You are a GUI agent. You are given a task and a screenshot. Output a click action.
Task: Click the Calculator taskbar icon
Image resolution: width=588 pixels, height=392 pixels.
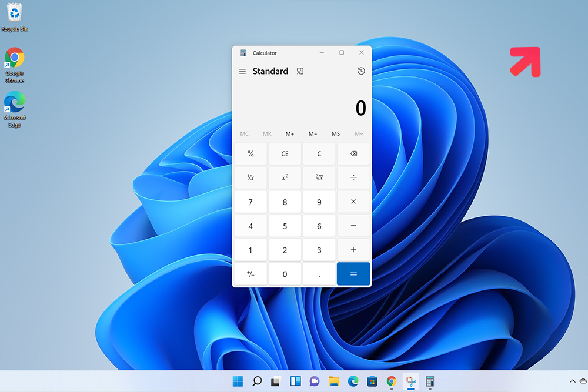pos(430,381)
